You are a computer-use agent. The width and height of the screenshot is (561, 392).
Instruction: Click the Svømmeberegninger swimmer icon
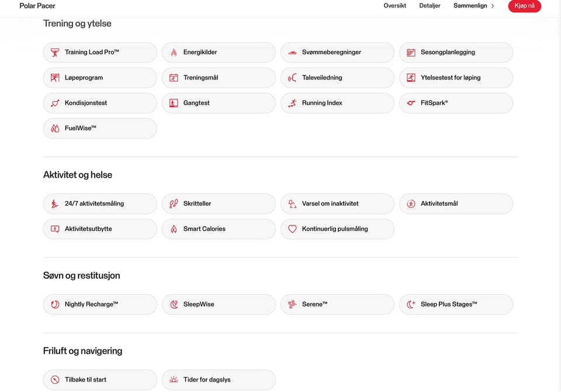(x=292, y=53)
